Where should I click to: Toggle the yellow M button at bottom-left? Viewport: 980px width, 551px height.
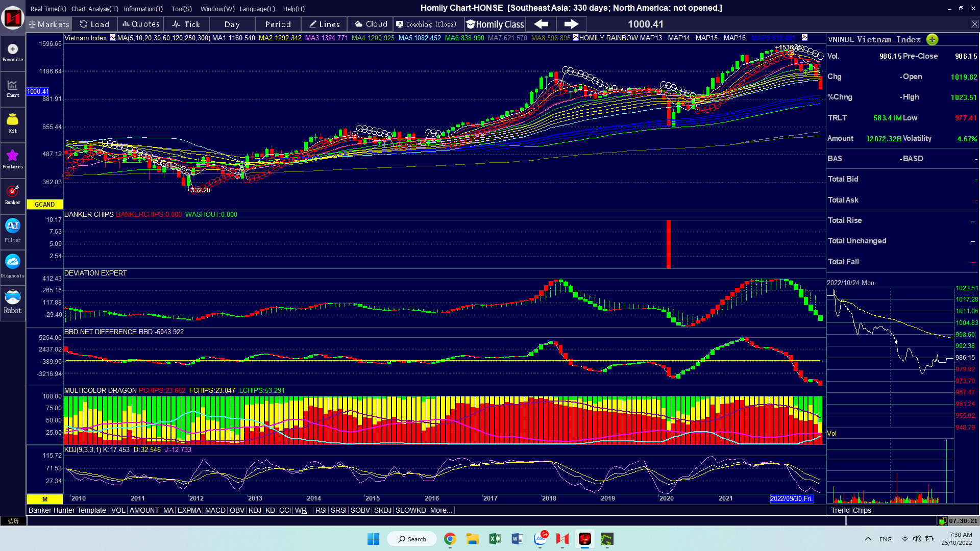(45, 499)
